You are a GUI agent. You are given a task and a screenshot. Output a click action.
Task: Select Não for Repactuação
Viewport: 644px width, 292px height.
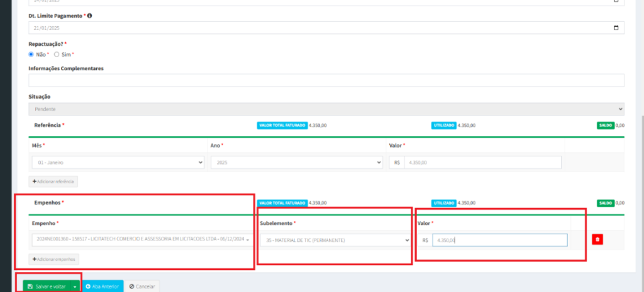[31, 55]
